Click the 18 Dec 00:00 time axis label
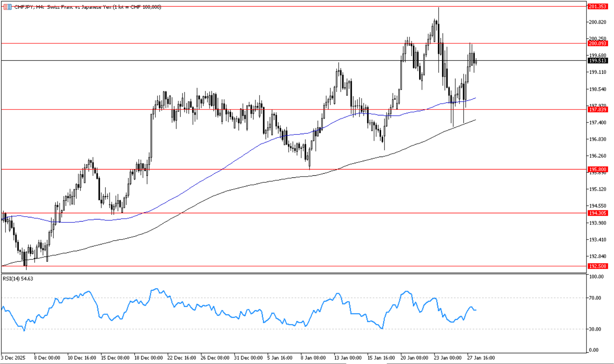Image resolution: width=614 pixels, height=364 pixels. (x=148, y=358)
